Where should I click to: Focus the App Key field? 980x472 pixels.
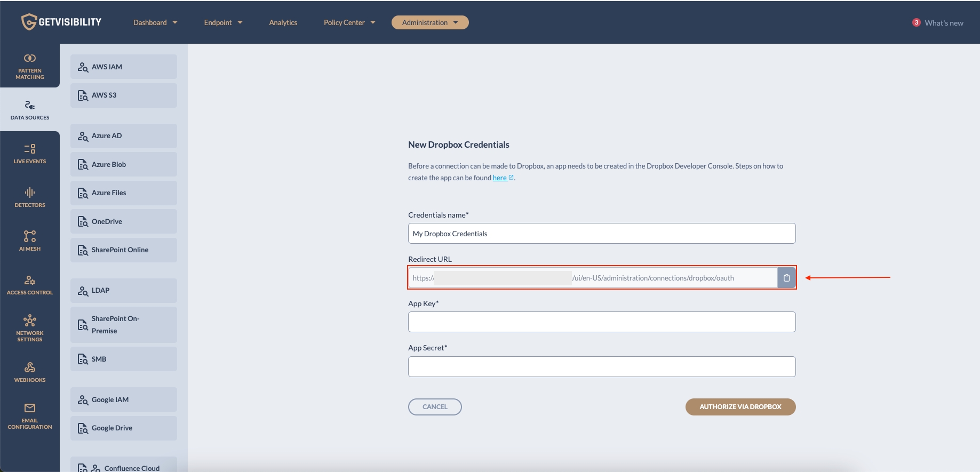[x=602, y=322]
